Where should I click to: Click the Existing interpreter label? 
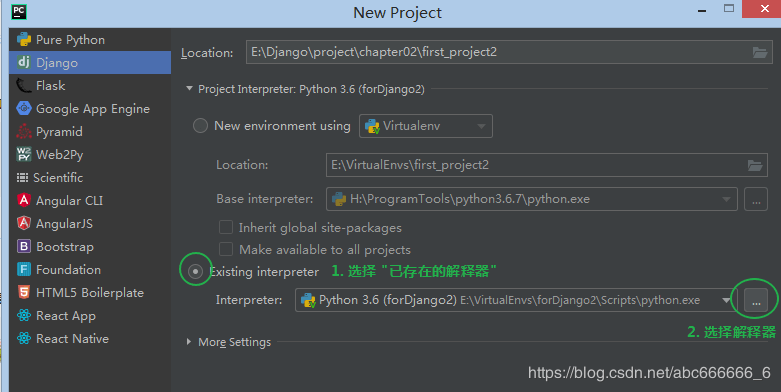[x=264, y=272]
